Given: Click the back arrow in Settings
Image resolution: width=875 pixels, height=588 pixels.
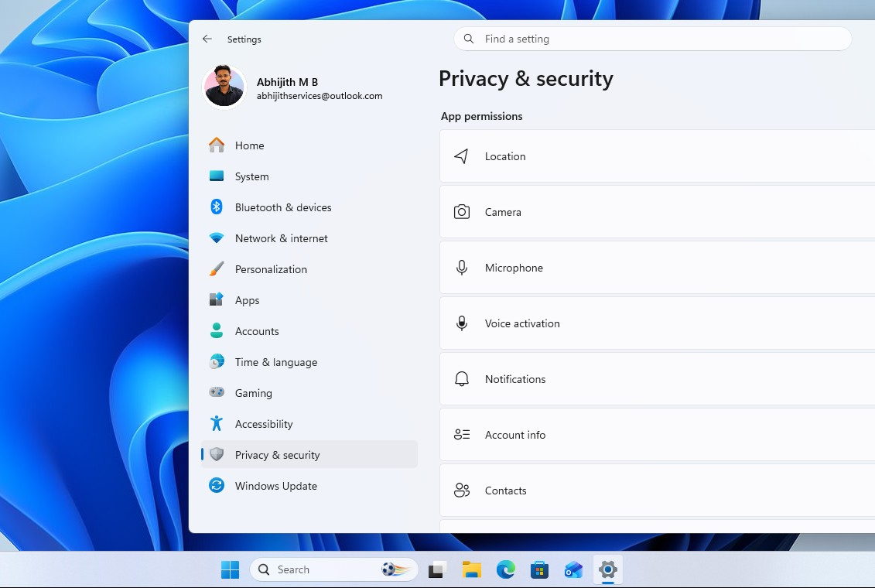Looking at the screenshot, I should (x=207, y=39).
